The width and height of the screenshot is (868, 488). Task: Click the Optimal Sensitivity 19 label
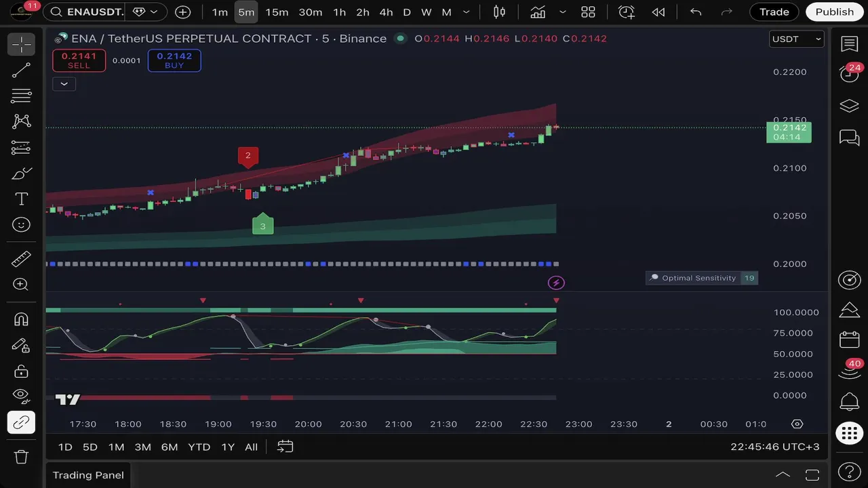(701, 278)
